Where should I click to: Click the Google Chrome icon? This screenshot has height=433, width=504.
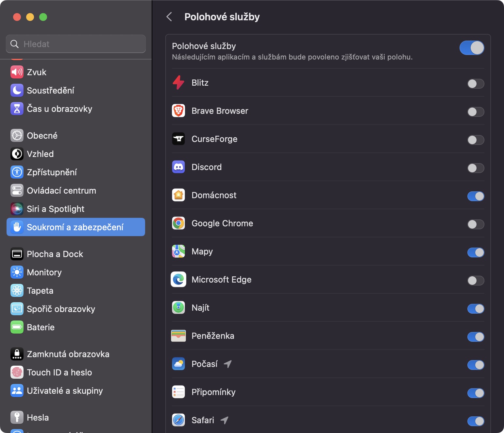pyautogui.click(x=178, y=223)
